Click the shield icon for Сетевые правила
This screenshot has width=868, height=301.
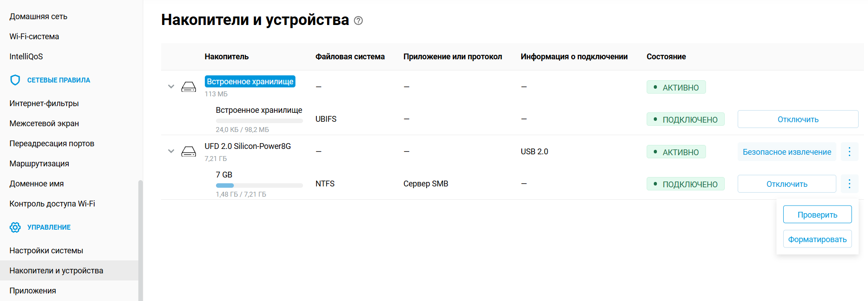15,80
